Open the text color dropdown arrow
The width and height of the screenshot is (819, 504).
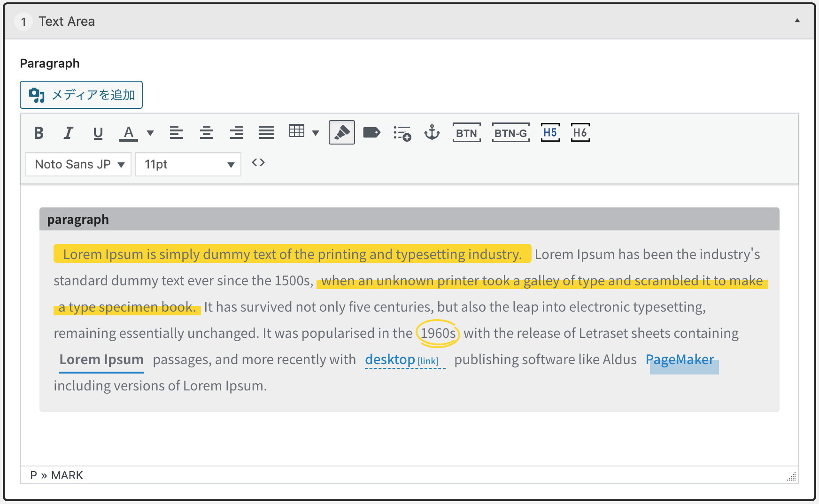coord(150,133)
